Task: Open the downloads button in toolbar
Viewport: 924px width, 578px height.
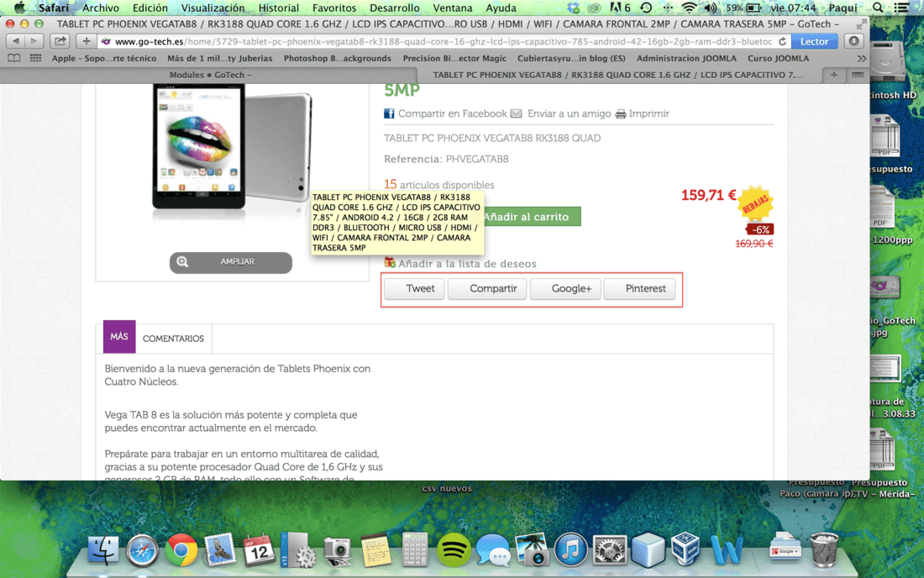Action: pyautogui.click(x=853, y=41)
